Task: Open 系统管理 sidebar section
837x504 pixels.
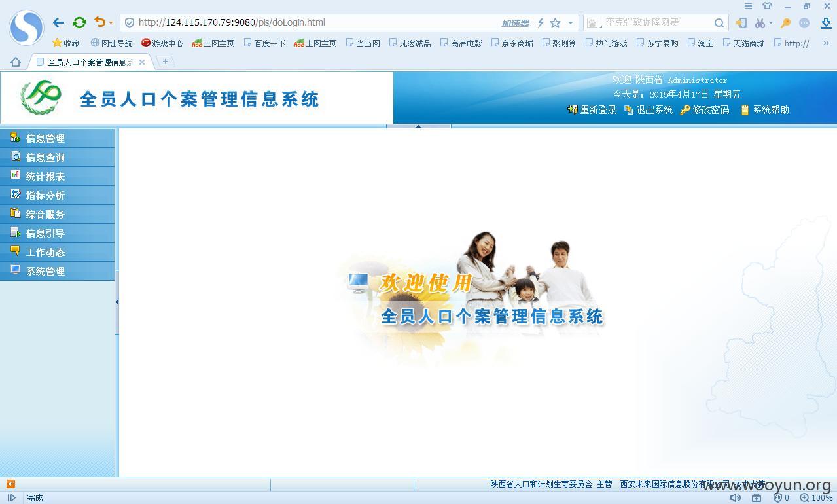Action: [x=58, y=271]
